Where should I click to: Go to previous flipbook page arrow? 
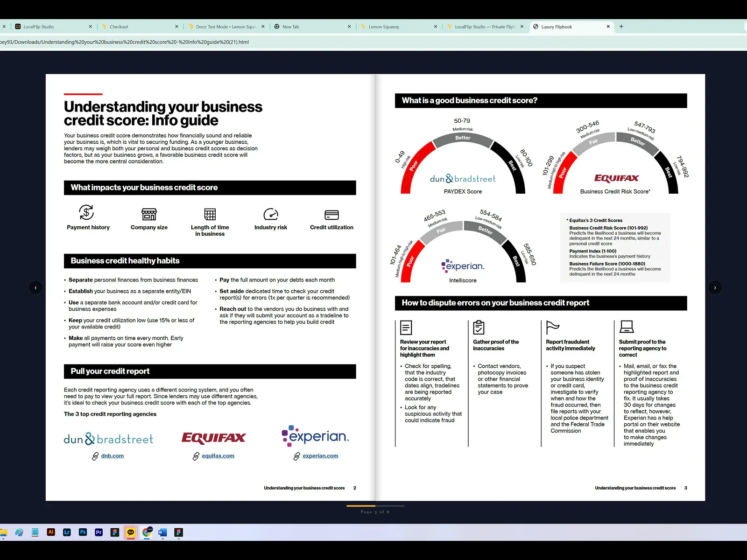pyautogui.click(x=35, y=287)
